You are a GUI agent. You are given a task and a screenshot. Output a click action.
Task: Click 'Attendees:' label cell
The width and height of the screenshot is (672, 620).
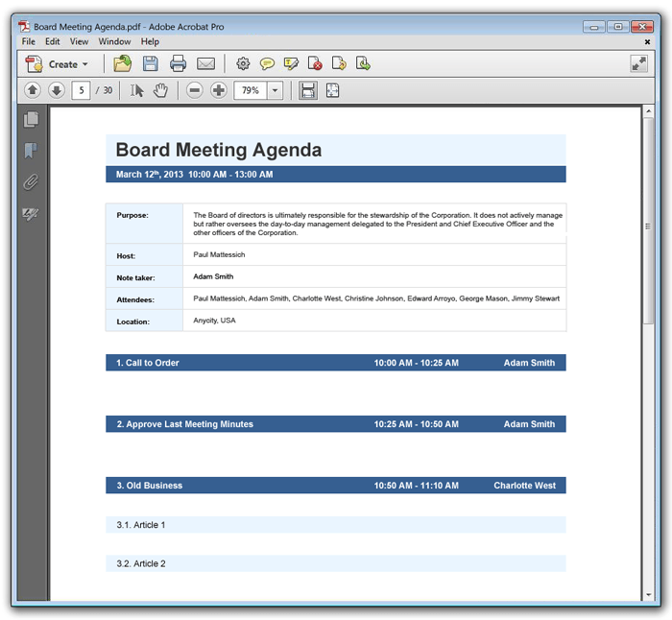click(x=144, y=298)
